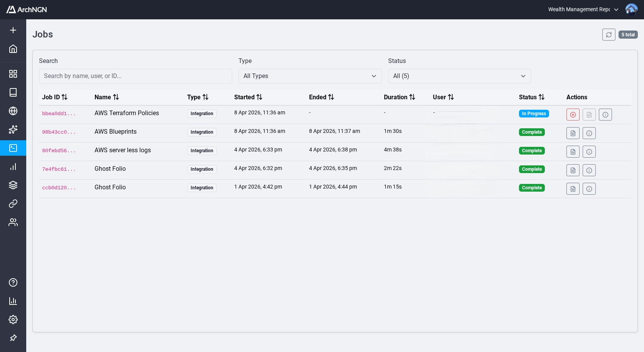
Task: Click the plus icon to create something new
Action: tap(13, 30)
